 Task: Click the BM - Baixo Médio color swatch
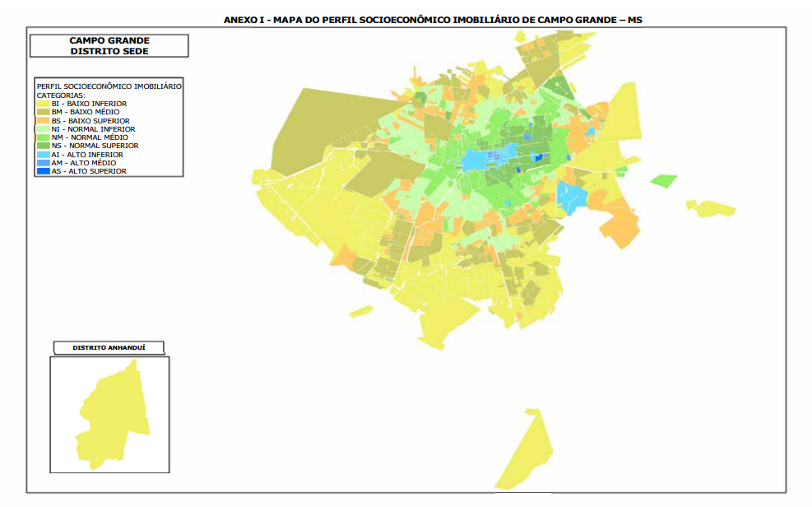(43, 112)
